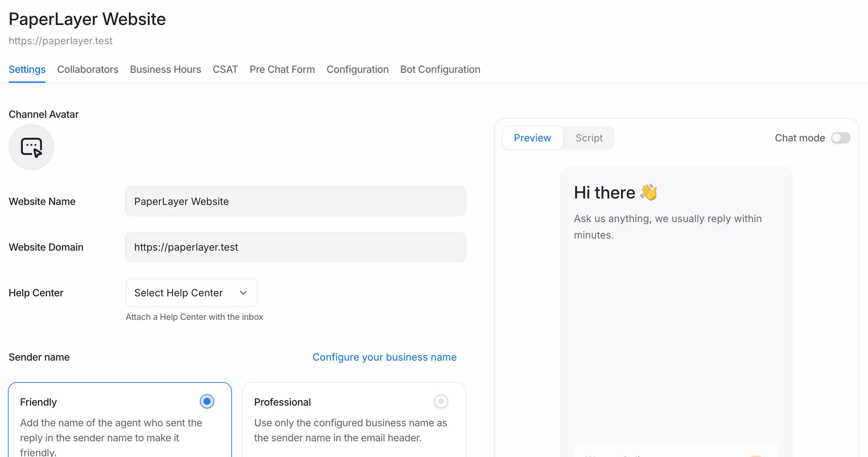Follow the Configure your business name link
Screen dimensions: 868x457
[x=385, y=357]
